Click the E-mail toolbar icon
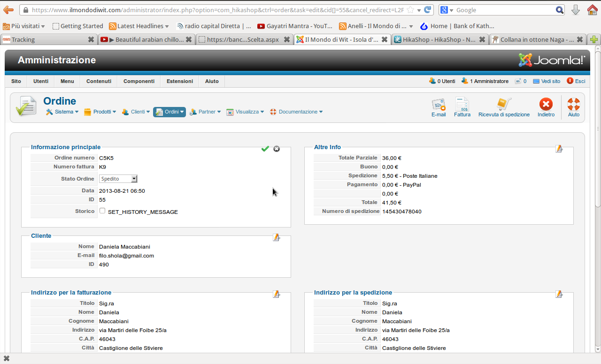This screenshot has width=601, height=364. pos(439,107)
